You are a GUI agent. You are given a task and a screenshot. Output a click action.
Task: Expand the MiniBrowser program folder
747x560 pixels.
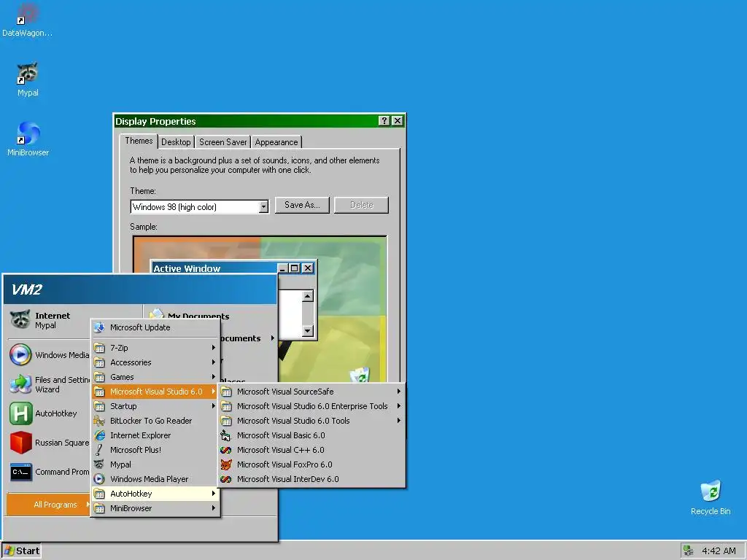click(x=155, y=508)
